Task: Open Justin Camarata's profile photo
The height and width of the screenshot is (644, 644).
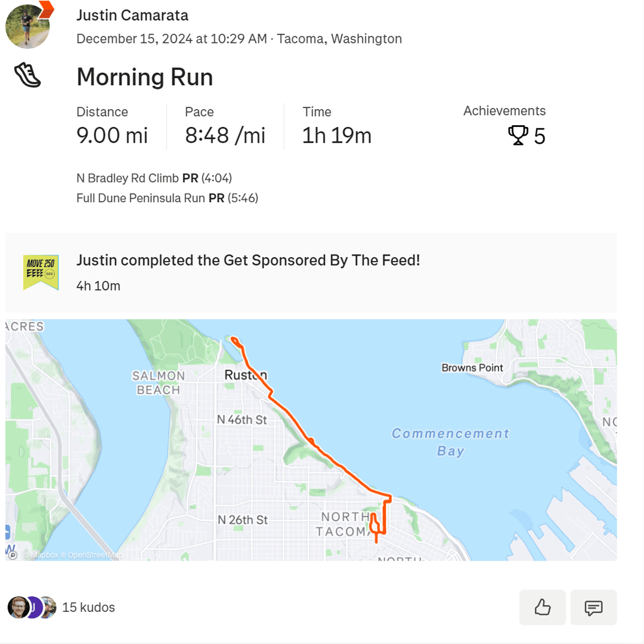Action: 27,27
